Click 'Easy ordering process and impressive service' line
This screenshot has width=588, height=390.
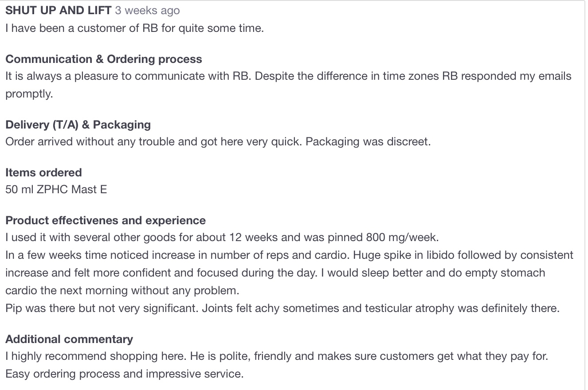pos(125,374)
